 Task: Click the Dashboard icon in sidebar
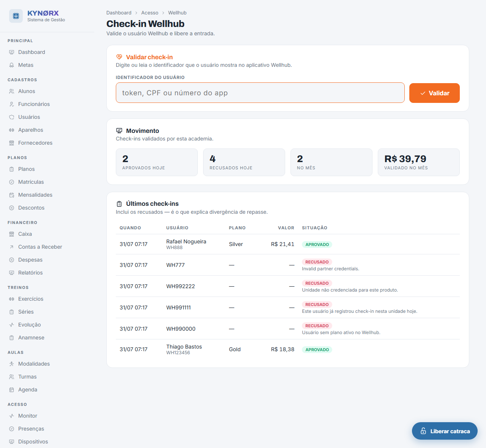tap(12, 52)
